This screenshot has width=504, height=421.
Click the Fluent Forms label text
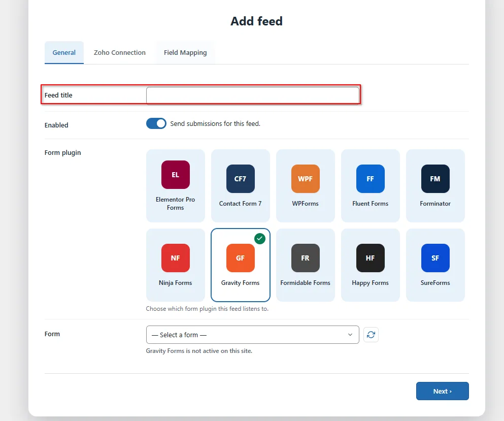pyautogui.click(x=371, y=204)
